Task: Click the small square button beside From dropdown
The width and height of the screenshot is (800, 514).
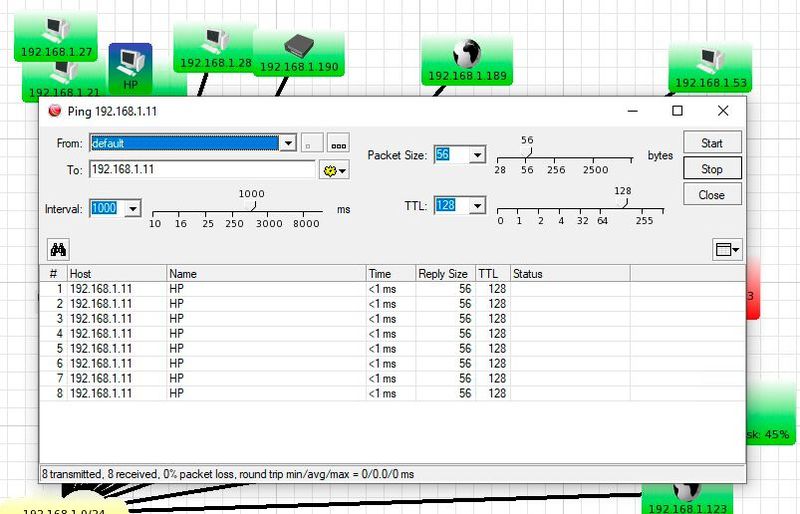Action: point(312,143)
